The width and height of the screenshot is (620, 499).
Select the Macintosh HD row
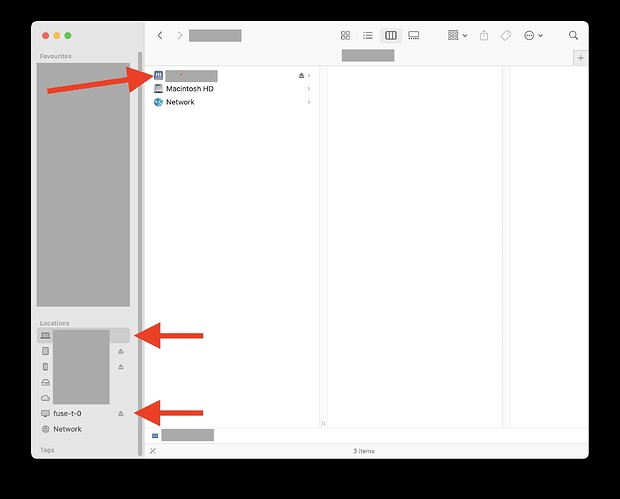(232, 89)
